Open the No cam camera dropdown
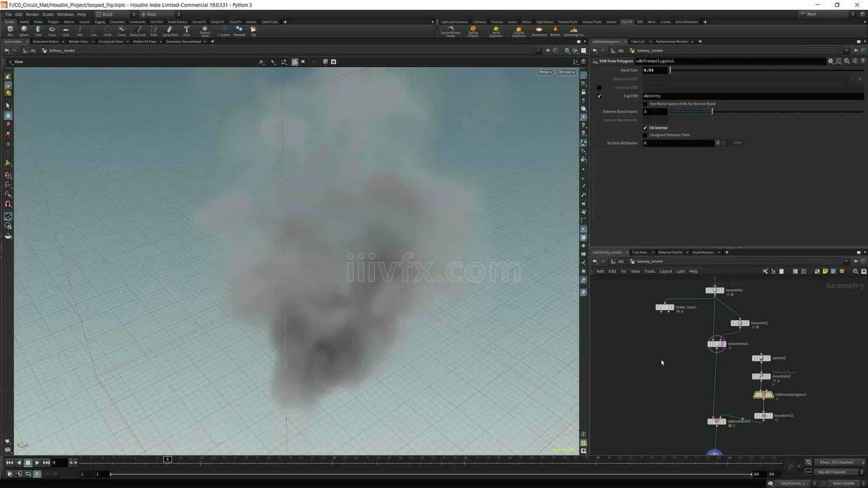 567,72
